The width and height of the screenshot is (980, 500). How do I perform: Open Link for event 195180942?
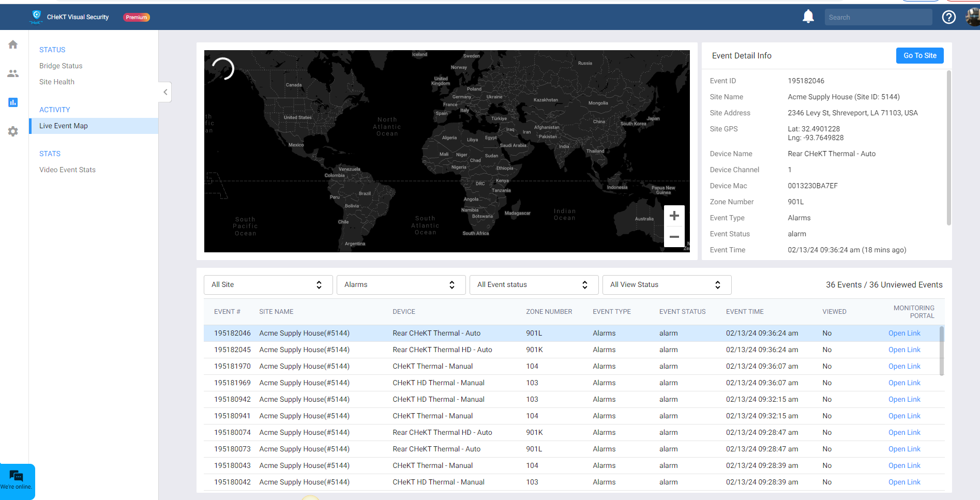(904, 399)
